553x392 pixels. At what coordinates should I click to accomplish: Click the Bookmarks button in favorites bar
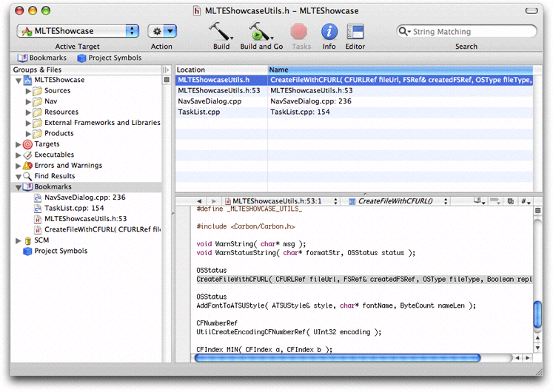pyautogui.click(x=41, y=58)
